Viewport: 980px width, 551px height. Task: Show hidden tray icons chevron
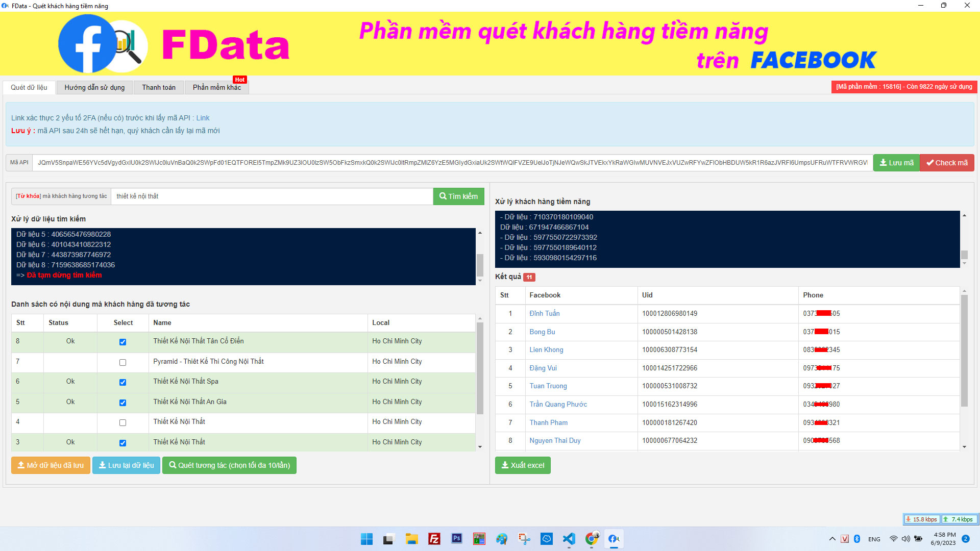tap(832, 539)
